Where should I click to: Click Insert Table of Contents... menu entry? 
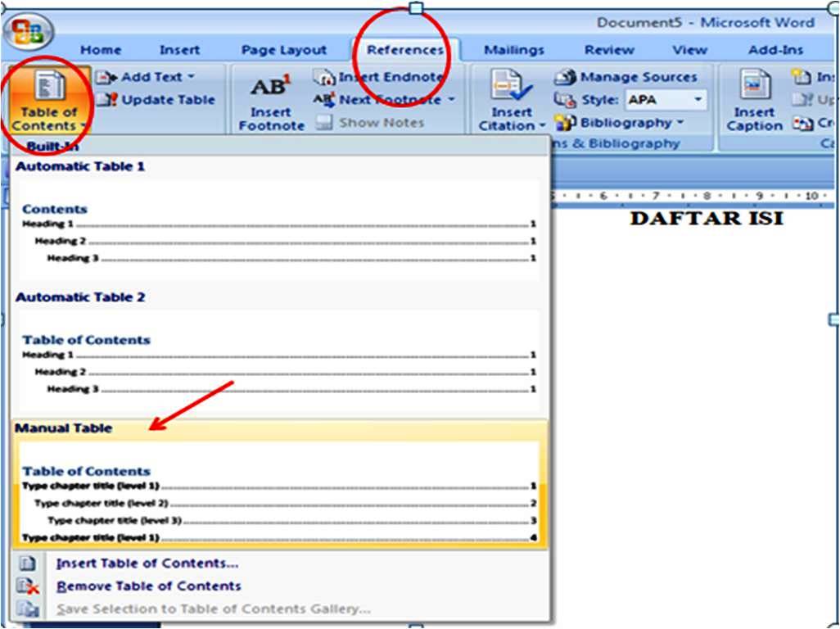tap(147, 563)
